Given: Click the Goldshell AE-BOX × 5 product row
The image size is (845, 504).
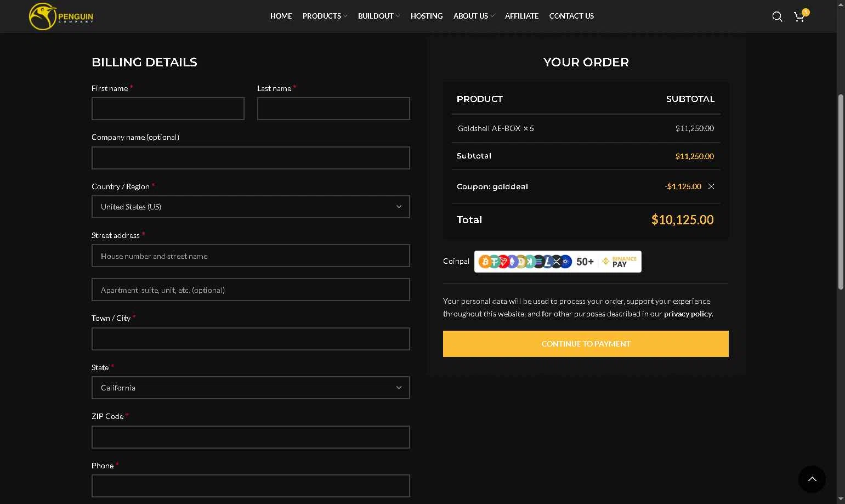Looking at the screenshot, I should (x=586, y=128).
